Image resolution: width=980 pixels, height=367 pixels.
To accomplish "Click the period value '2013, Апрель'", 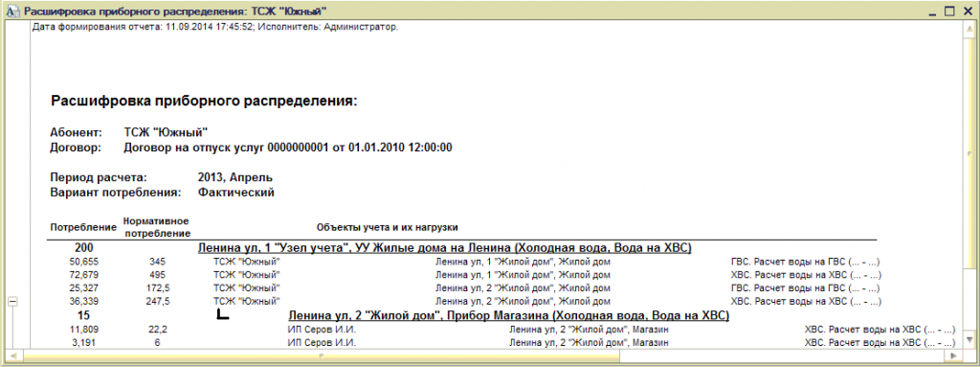I will point(235,177).
